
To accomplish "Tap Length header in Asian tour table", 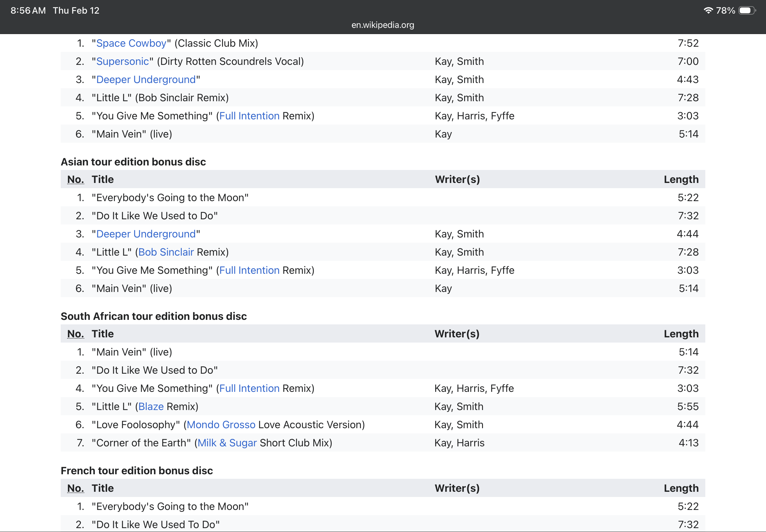I will pos(681,179).
